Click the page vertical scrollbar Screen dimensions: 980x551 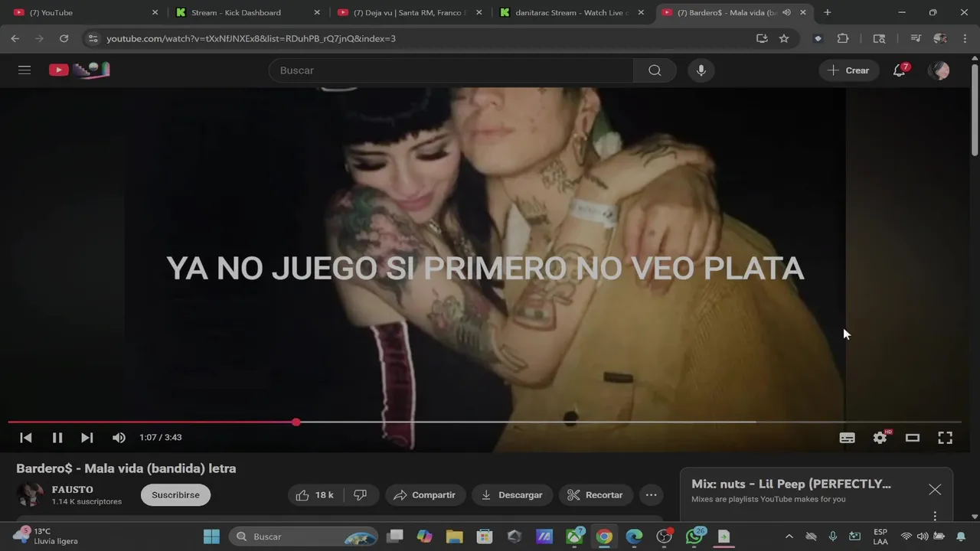pos(975,111)
